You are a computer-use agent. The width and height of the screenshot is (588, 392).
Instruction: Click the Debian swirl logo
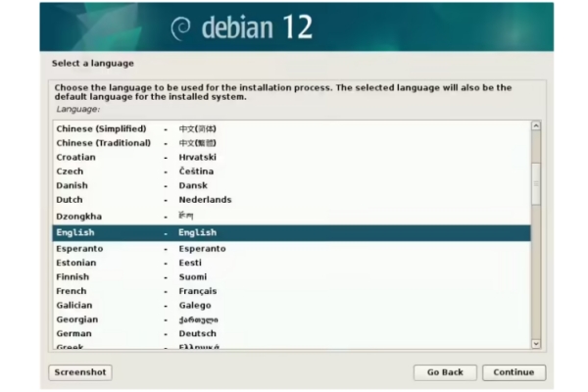pos(180,28)
